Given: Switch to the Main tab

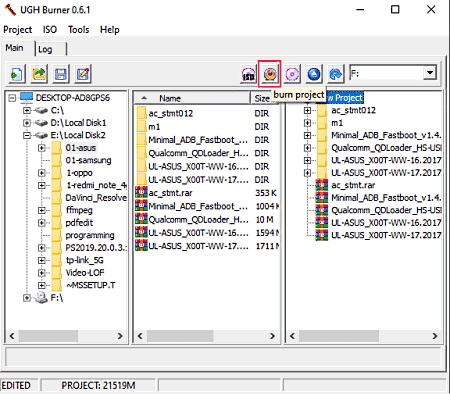Looking at the screenshot, I should point(15,48).
